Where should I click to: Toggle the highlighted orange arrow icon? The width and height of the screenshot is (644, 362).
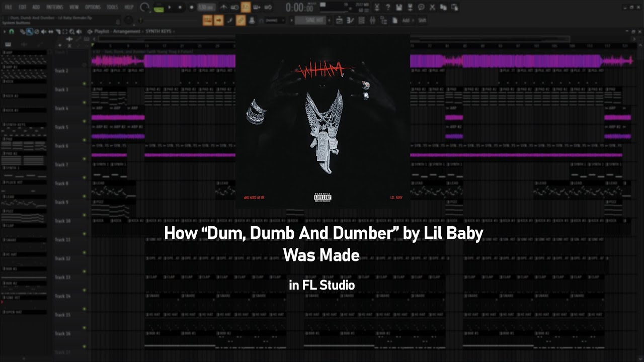click(218, 20)
